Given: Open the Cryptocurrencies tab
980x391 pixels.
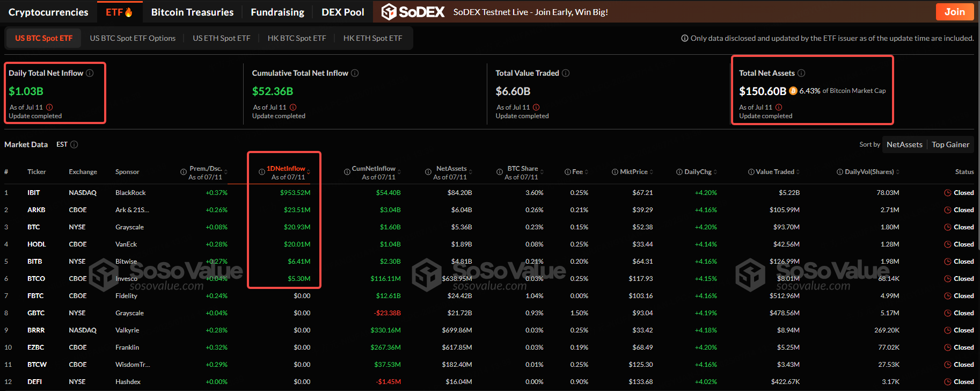Looking at the screenshot, I should [x=48, y=12].
